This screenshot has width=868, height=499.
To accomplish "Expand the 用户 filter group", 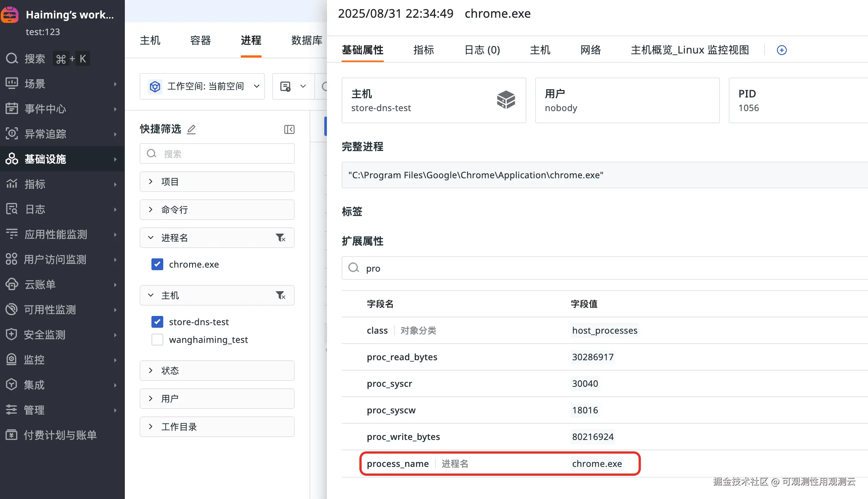I will [x=217, y=399].
